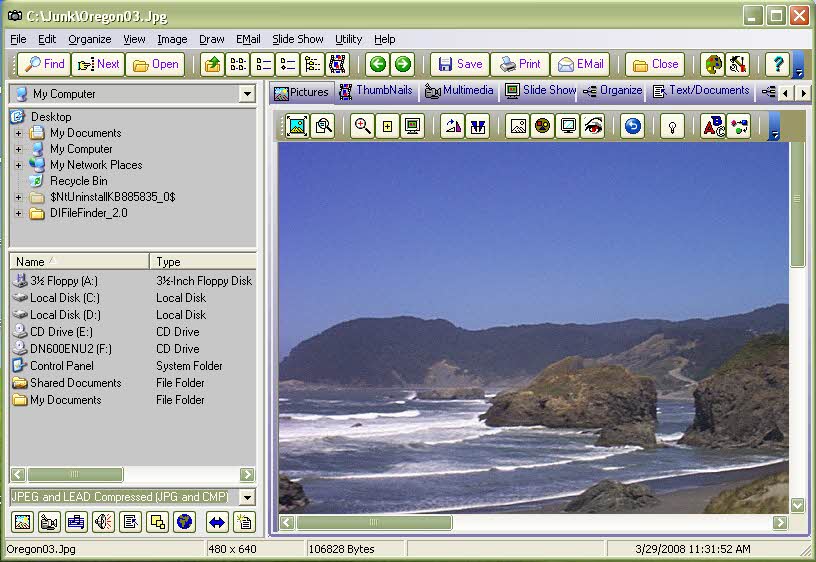Click the blue circular undo arrow icon

[x=632, y=126]
